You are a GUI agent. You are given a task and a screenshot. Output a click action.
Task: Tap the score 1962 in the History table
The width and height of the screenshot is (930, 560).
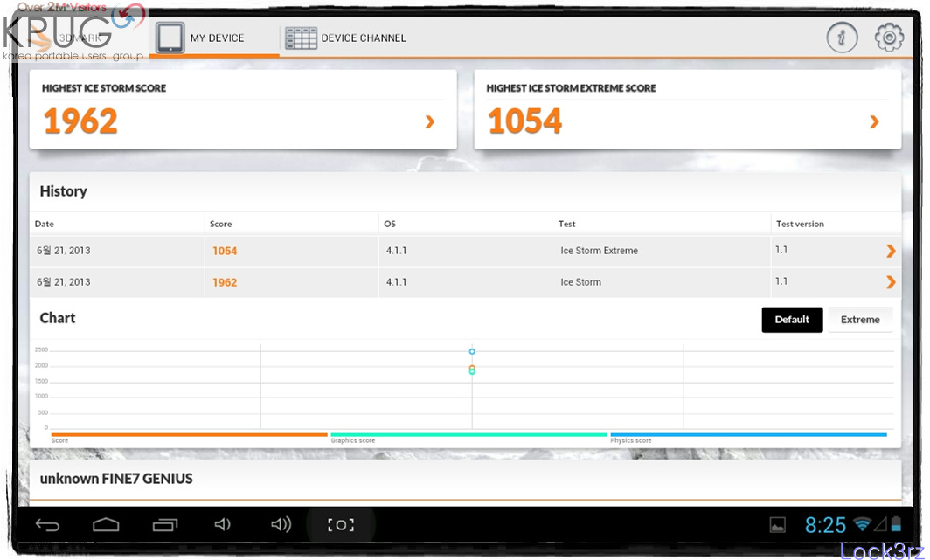tap(225, 282)
